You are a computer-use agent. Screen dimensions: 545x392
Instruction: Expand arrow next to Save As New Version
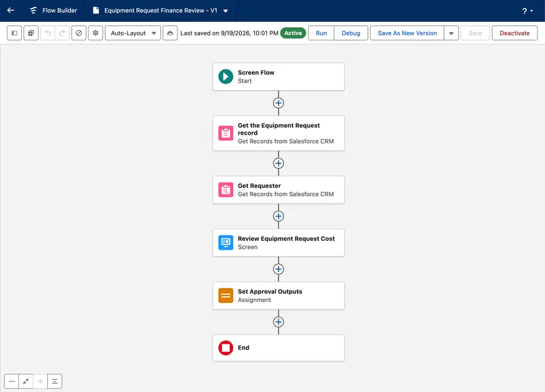(451, 33)
